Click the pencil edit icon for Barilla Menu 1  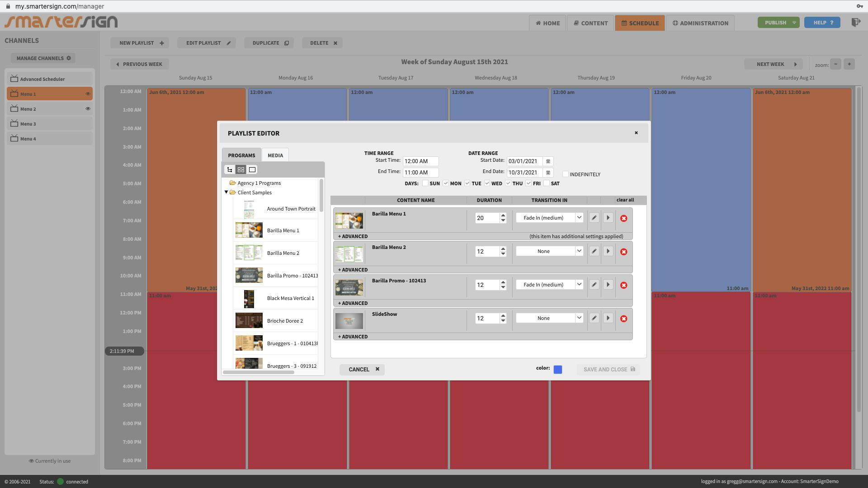coord(594,218)
